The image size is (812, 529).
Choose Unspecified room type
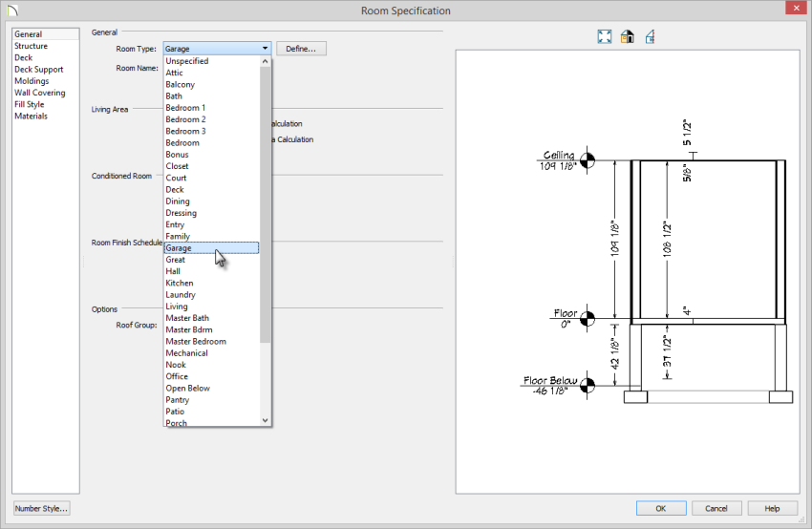[211, 61]
